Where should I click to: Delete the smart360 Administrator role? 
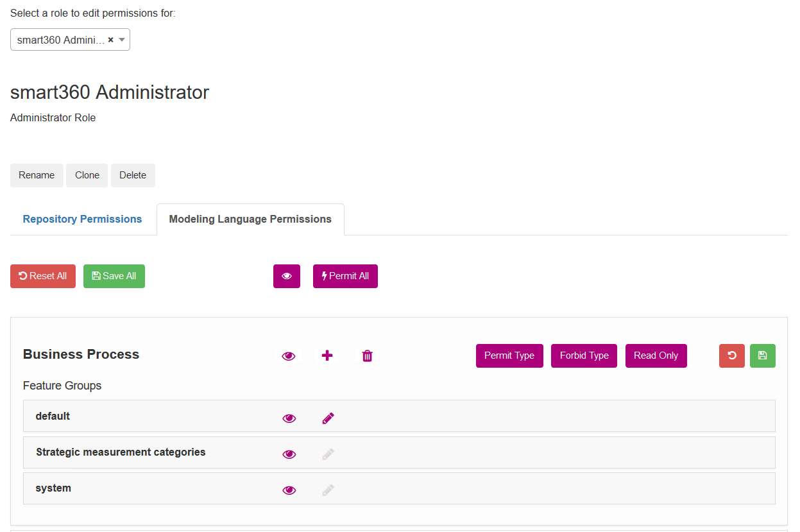(133, 175)
